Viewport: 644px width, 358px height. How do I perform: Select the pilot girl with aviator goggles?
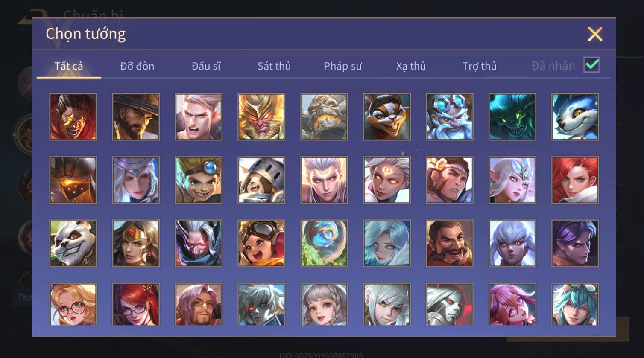click(261, 243)
